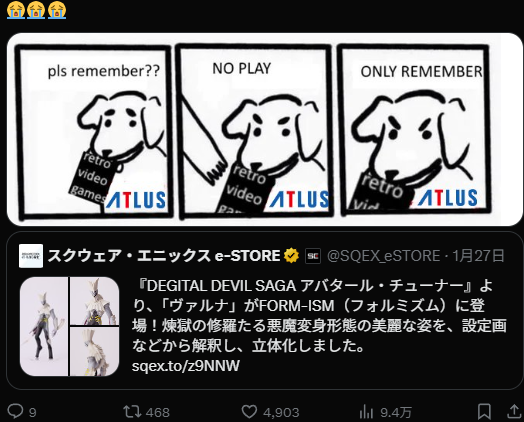Open the Square Enix e-STORE profile avatar

(31, 256)
